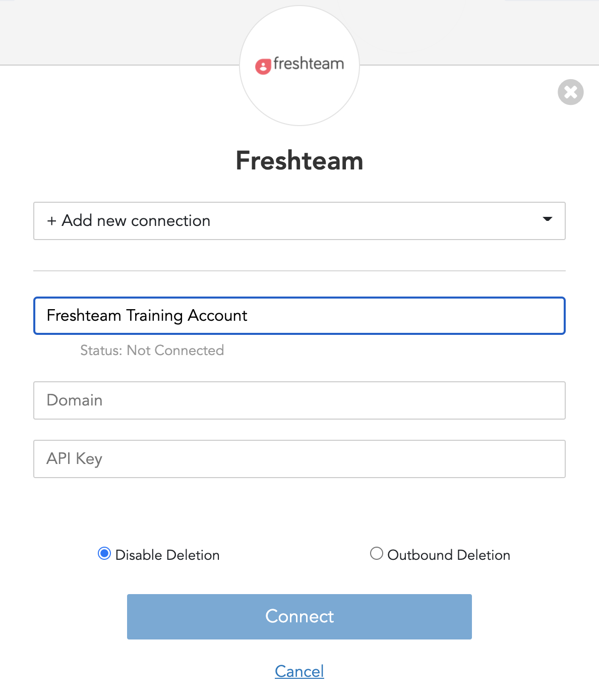The height and width of the screenshot is (700, 599).
Task: Click the Cancel link
Action: click(x=299, y=671)
